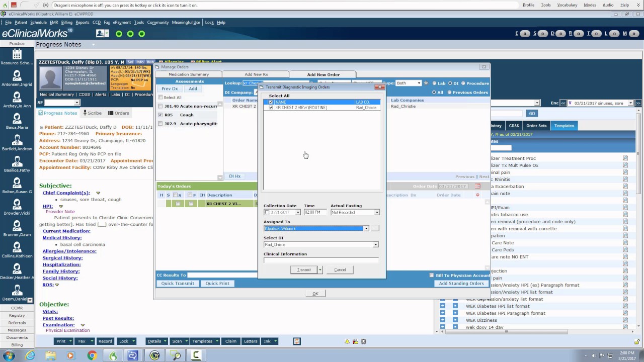The width and height of the screenshot is (644, 362).
Task: Open the Patient menu
Action: [x=21, y=23]
